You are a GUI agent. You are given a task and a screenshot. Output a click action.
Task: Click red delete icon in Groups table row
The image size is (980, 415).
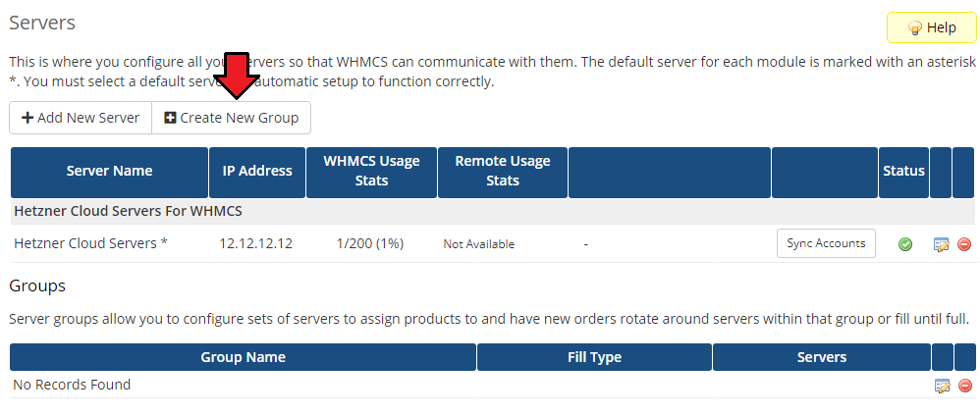pyautogui.click(x=965, y=386)
